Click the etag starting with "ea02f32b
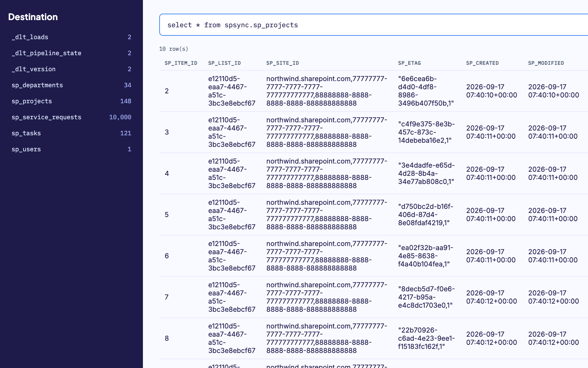 [426, 256]
